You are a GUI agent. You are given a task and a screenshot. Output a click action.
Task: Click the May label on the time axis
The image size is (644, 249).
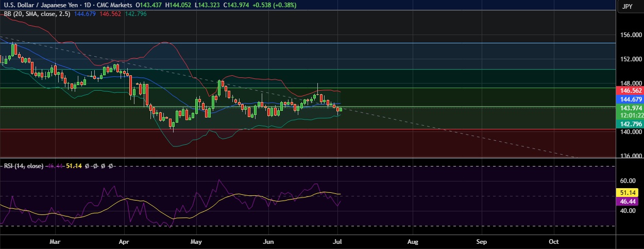click(x=196, y=241)
